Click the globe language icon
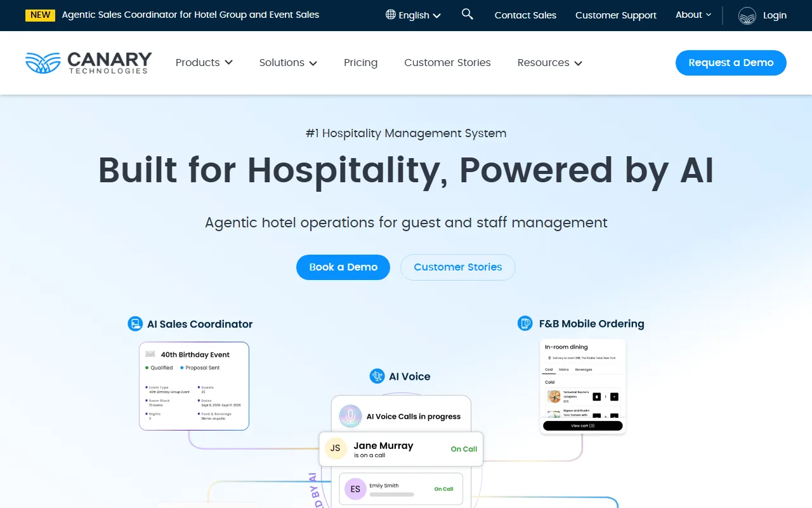812x508 pixels. tap(391, 15)
